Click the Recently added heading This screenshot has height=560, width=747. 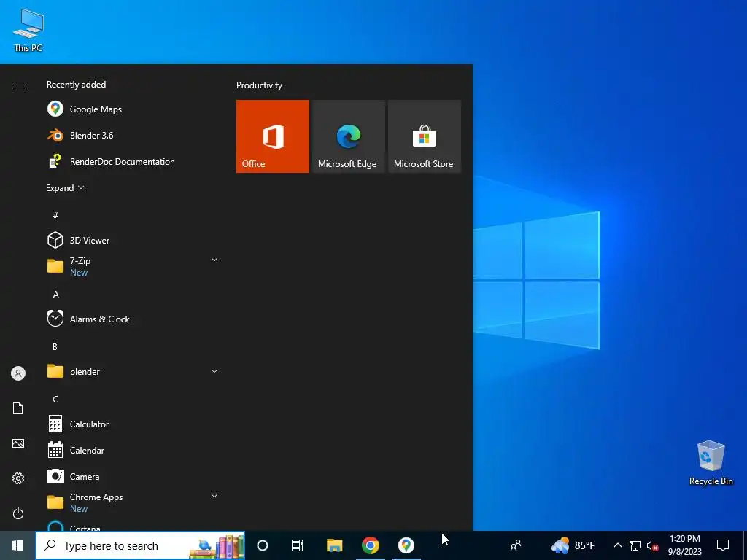76,85
